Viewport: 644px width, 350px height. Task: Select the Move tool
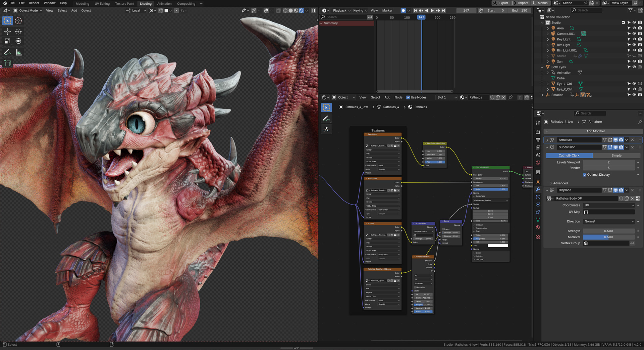click(7, 32)
